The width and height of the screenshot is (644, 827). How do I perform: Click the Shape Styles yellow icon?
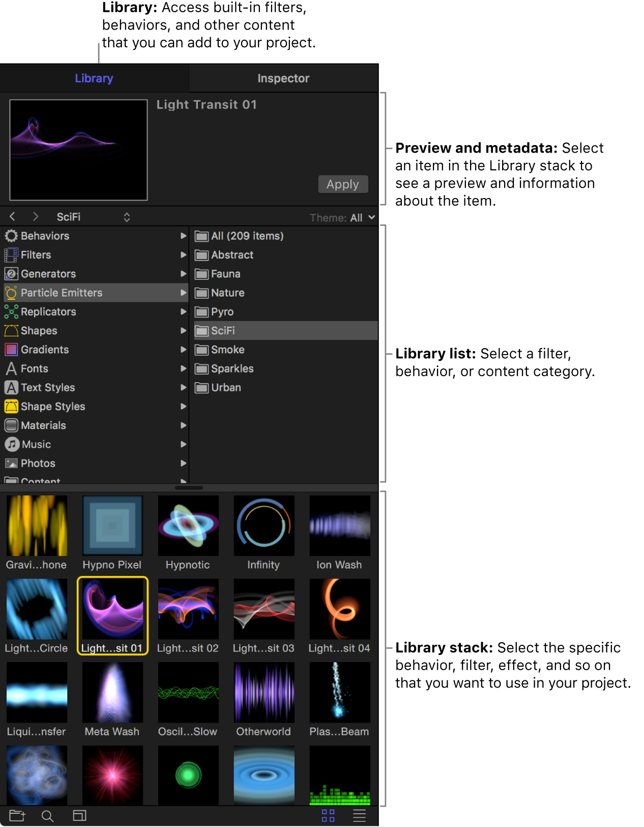coord(11,407)
